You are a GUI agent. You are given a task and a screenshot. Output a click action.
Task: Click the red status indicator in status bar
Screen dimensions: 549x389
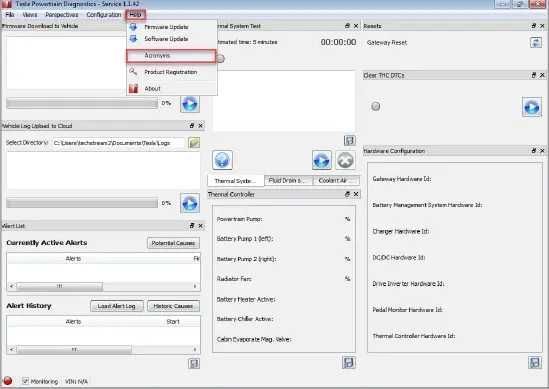coord(7,381)
